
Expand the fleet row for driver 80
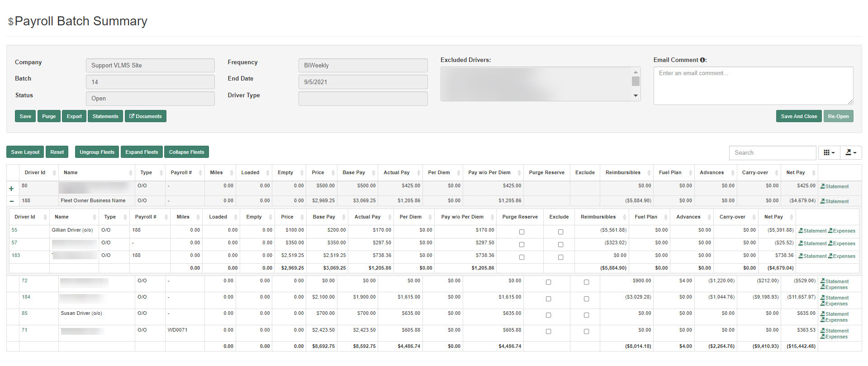[x=11, y=189]
